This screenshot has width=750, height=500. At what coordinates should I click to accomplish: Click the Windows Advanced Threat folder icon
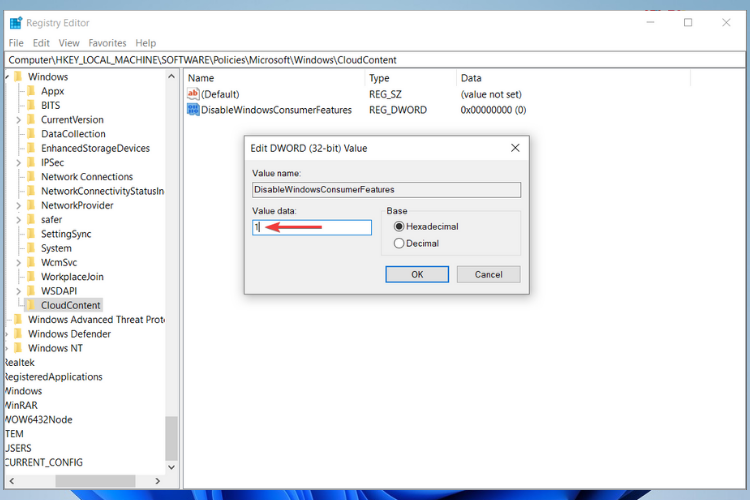(x=18, y=320)
